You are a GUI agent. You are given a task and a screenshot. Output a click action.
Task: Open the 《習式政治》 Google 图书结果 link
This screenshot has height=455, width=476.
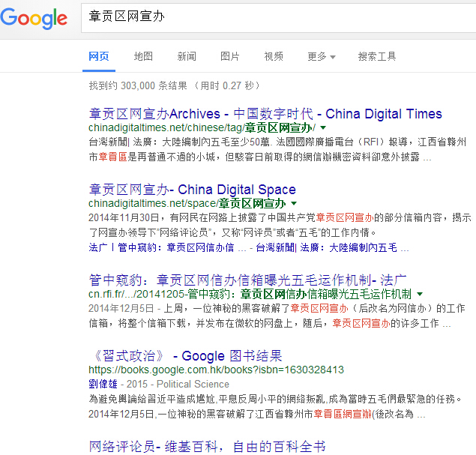(x=185, y=355)
